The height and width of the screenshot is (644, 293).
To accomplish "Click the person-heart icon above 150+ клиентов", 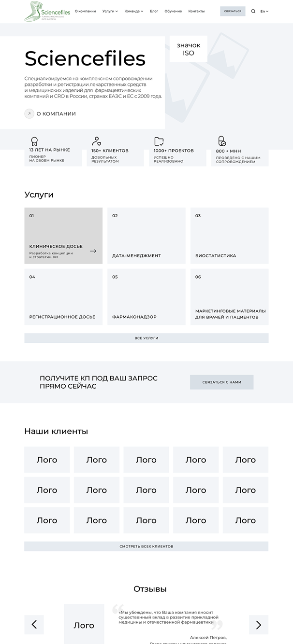I will pos(96,141).
